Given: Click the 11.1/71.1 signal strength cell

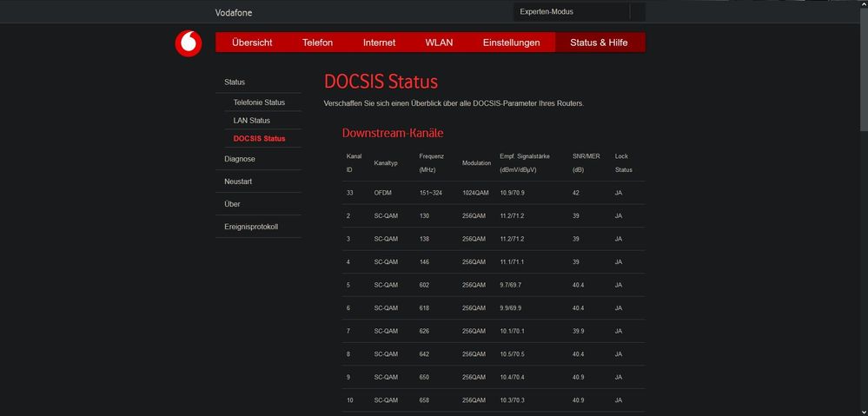Looking at the screenshot, I should 512,262.
